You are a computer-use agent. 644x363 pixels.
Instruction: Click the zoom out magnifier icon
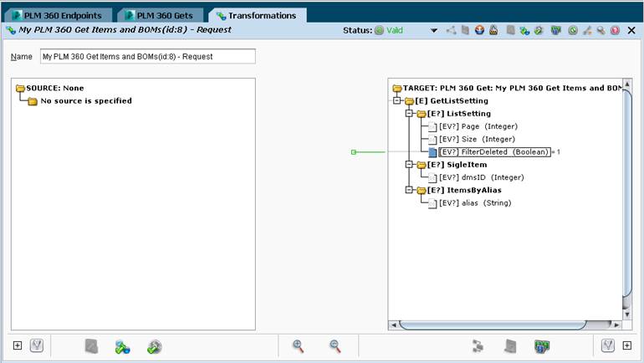tap(335, 346)
